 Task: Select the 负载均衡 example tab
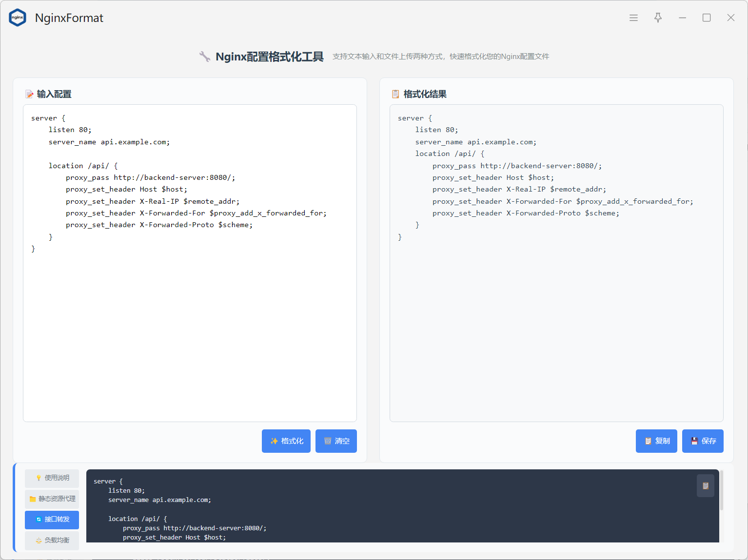coord(52,541)
